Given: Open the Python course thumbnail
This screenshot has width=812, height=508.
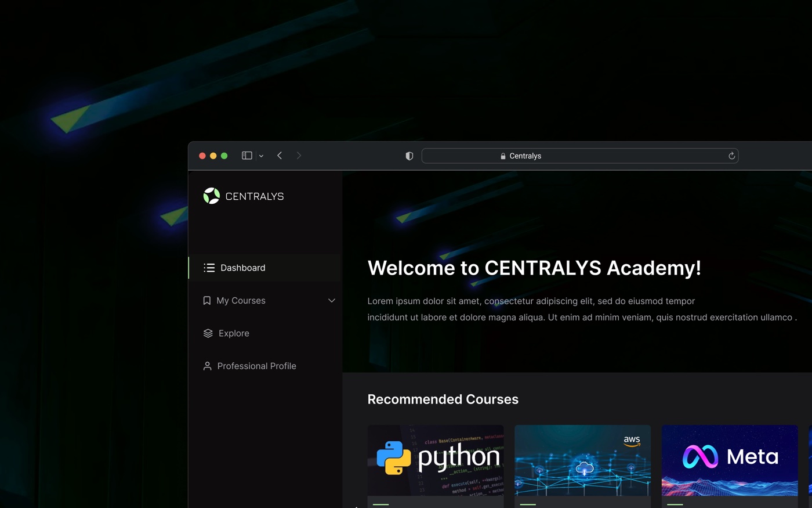Looking at the screenshot, I should point(436,460).
